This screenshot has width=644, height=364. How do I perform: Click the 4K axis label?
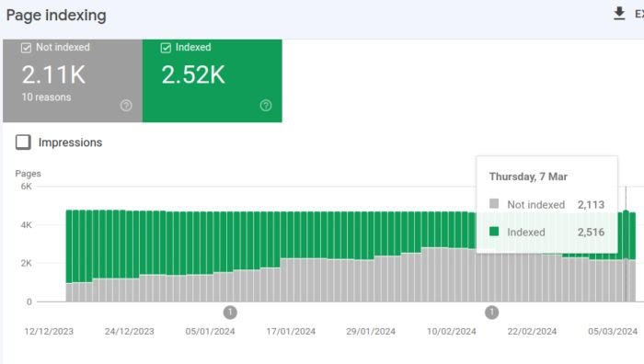(27, 225)
